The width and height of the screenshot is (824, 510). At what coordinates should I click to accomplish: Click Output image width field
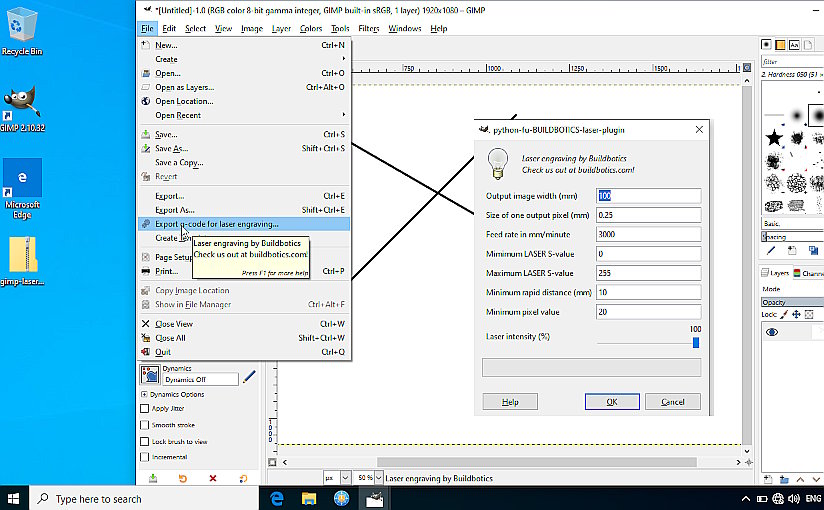(x=648, y=196)
